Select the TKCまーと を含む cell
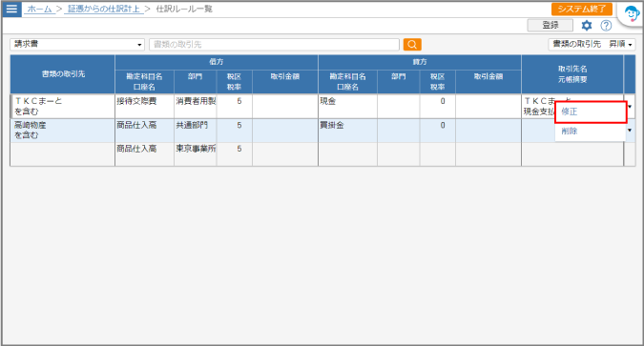Viewport: 644px width, 346px height. point(63,107)
